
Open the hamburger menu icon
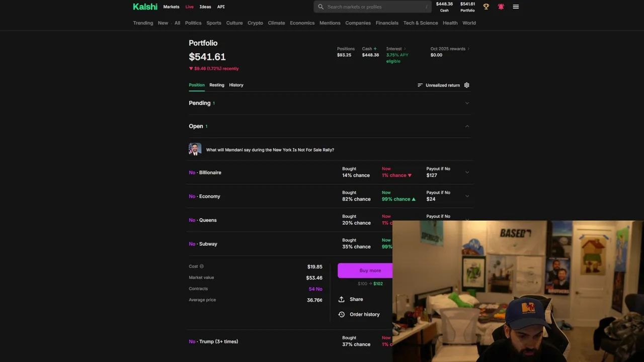tap(516, 7)
